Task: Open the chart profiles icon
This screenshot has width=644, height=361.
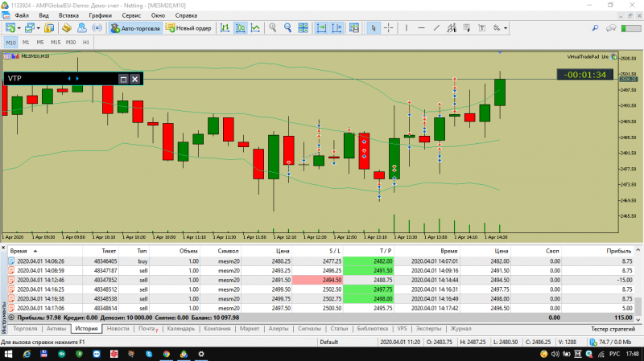Action: pos(29,28)
